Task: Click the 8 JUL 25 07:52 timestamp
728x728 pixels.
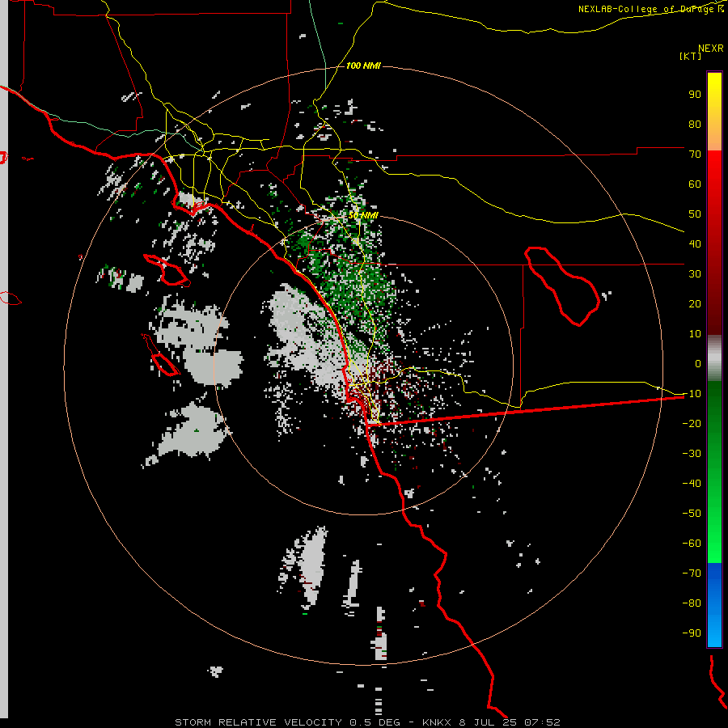Action: point(510,722)
